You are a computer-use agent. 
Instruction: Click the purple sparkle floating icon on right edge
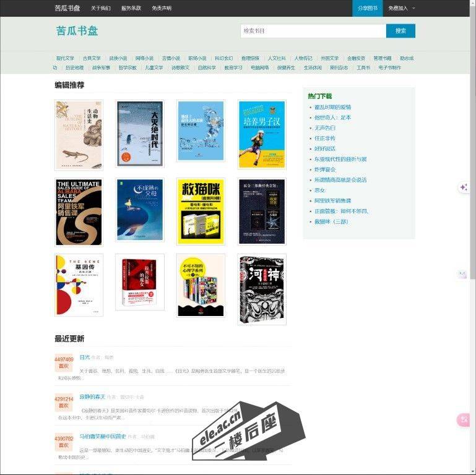[464, 187]
